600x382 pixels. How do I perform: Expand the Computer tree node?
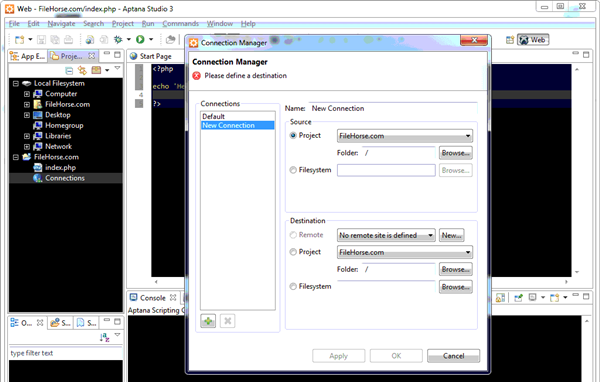click(27, 94)
